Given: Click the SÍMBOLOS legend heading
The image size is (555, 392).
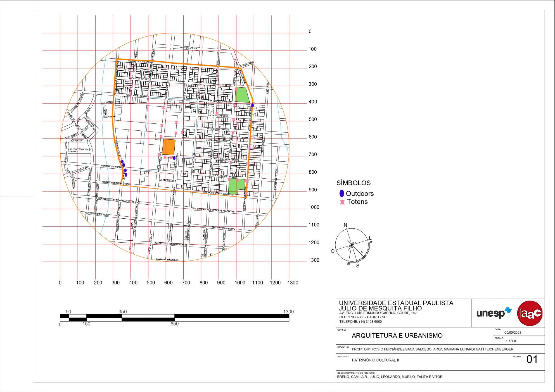Looking at the screenshot, I should 354,183.
